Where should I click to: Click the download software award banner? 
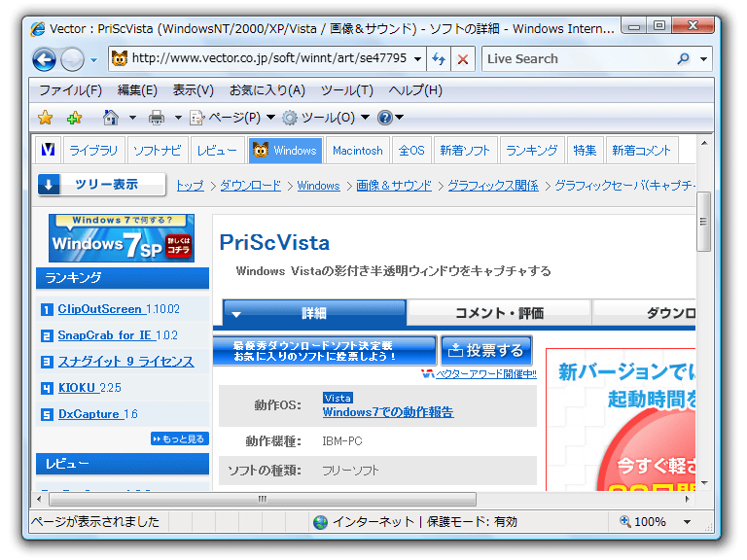(x=325, y=350)
